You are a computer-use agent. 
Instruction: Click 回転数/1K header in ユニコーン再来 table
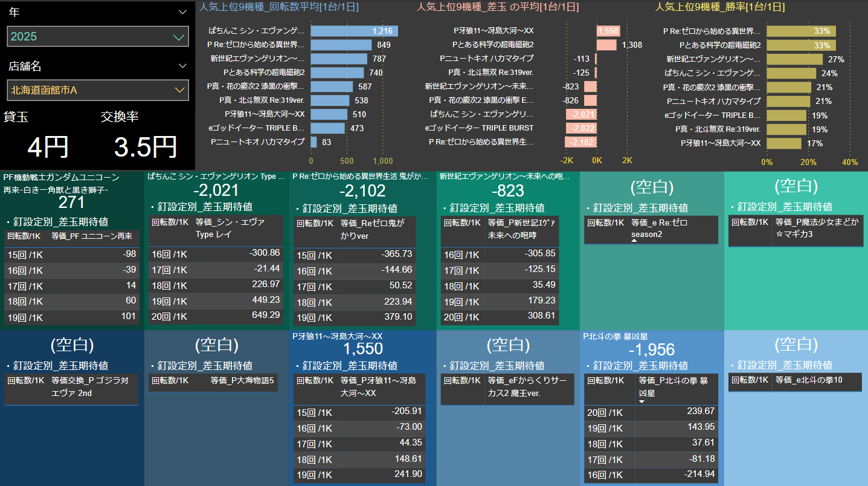25,236
